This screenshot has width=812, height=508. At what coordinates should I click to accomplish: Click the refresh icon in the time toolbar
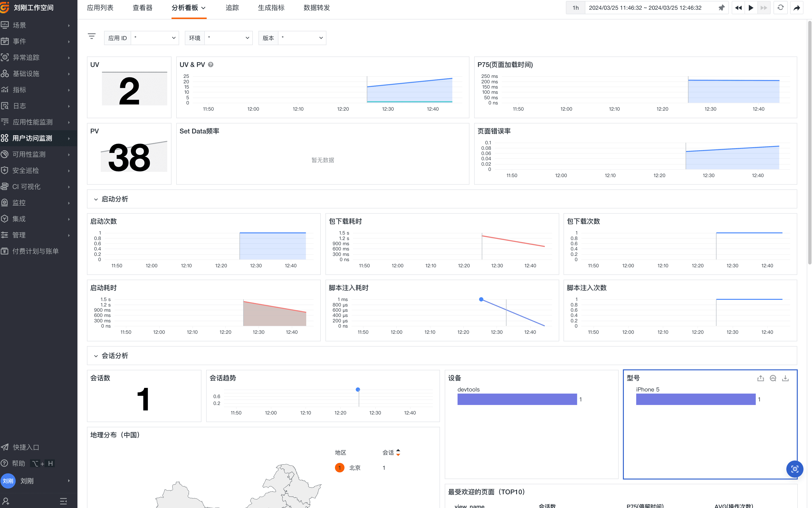[780, 7]
